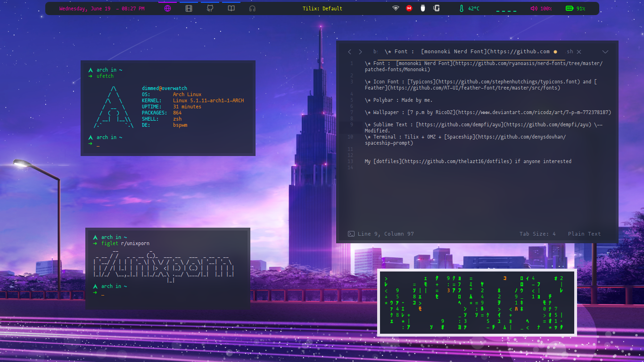The image size is (644, 362).
Task: Click the 'Line 9, Column 97' status
Action: [x=386, y=234]
